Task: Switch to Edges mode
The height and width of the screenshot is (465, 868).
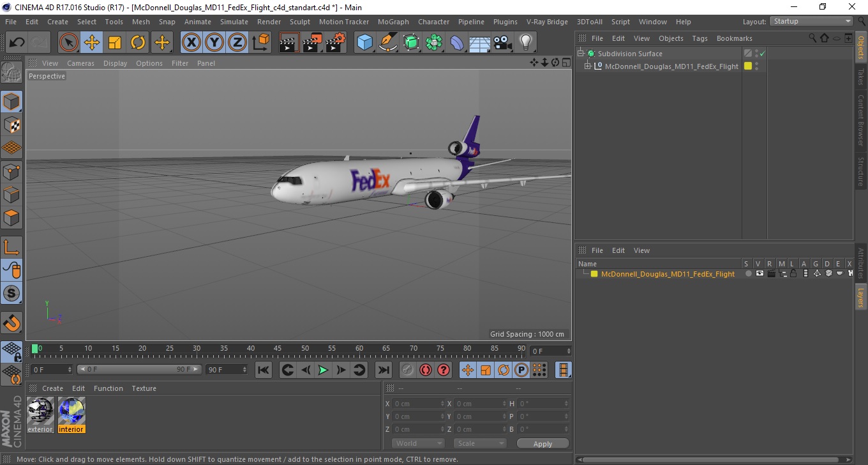Action: (x=11, y=194)
